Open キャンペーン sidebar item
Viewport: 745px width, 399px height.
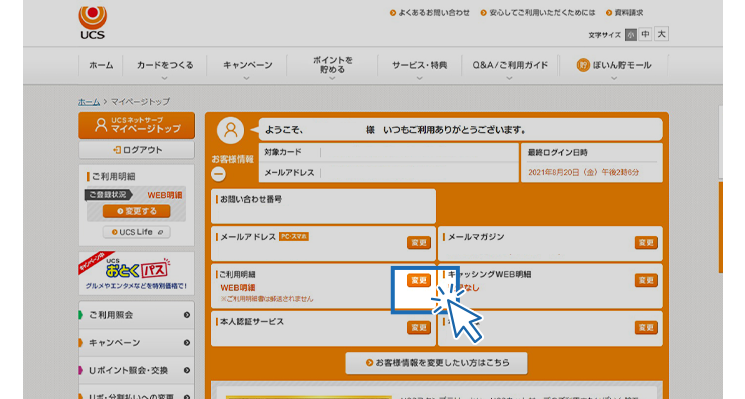(x=136, y=342)
